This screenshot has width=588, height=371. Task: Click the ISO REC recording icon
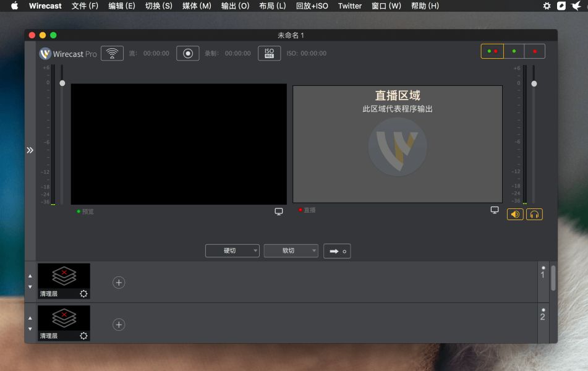point(269,53)
